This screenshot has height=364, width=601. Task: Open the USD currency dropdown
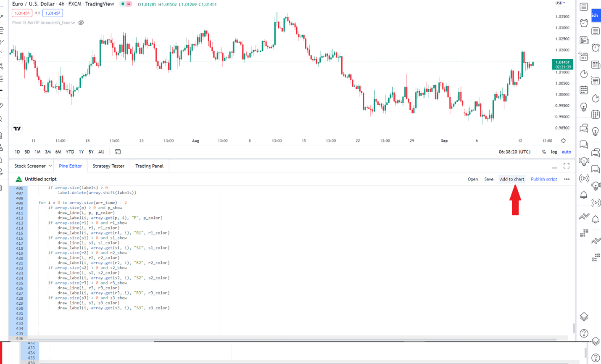click(560, 3)
